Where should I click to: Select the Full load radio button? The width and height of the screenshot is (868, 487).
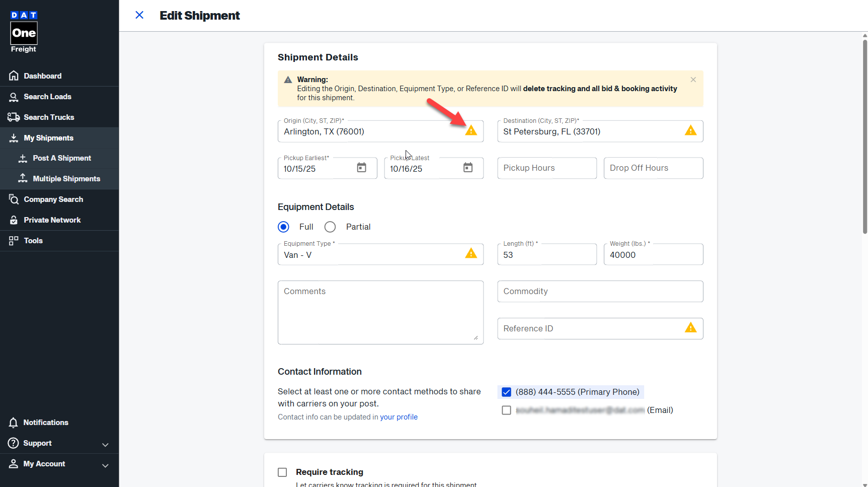click(284, 227)
